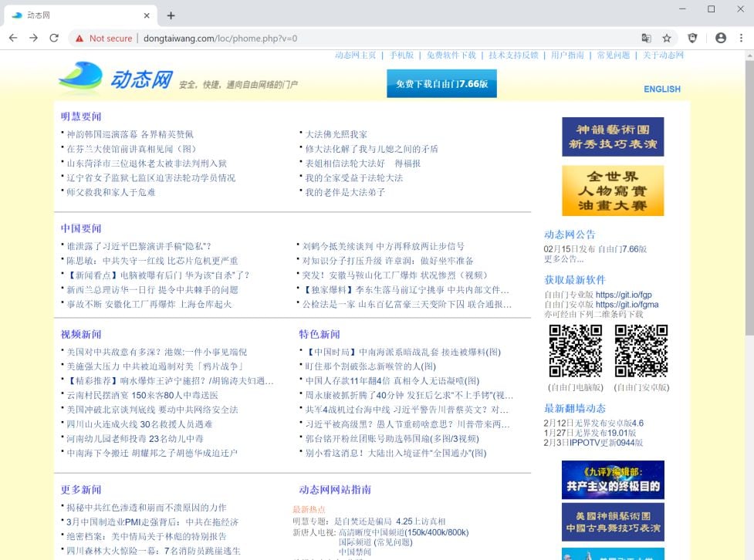Open 更多公告 for more announcements
The width and height of the screenshot is (754, 560).
coord(563,259)
